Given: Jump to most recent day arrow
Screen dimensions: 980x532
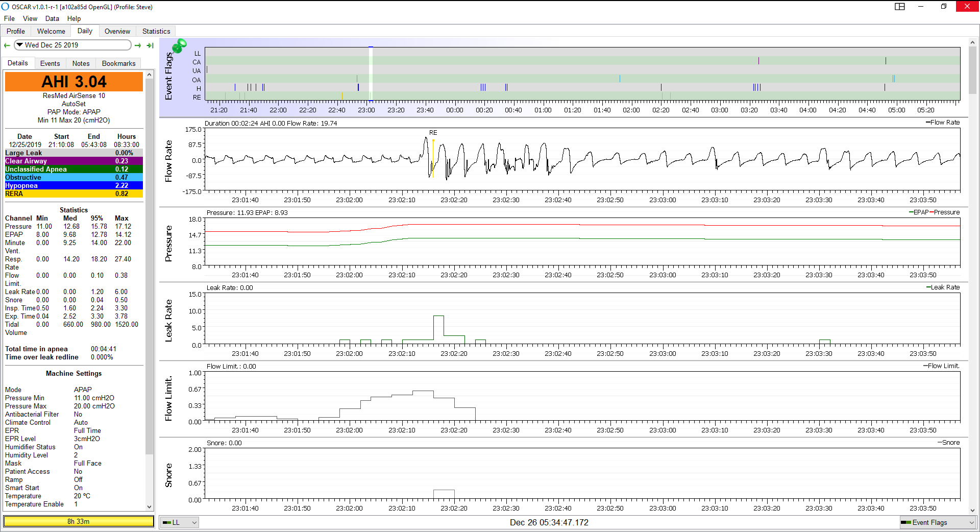Looking at the screenshot, I should (x=150, y=45).
